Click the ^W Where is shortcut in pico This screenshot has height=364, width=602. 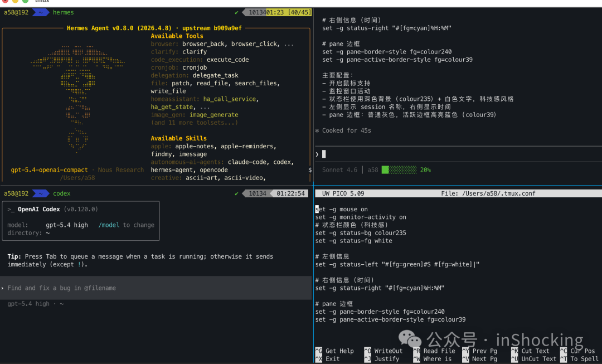(x=433, y=359)
